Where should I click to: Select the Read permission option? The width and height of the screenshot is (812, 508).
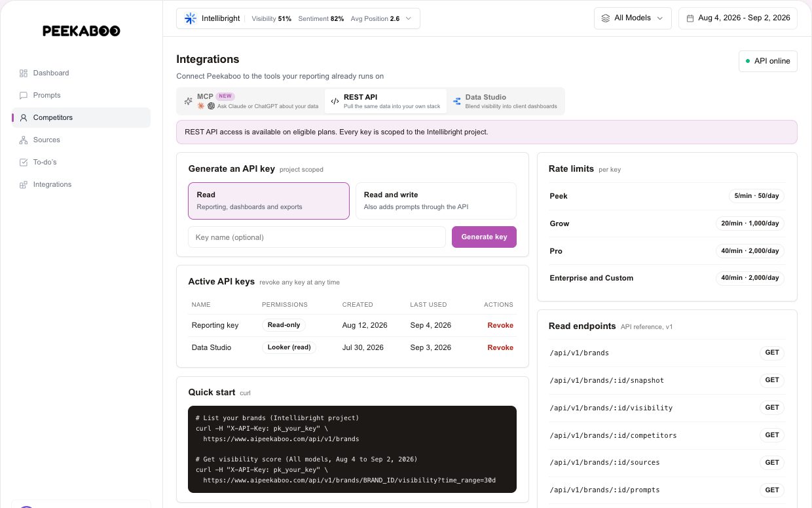point(268,201)
